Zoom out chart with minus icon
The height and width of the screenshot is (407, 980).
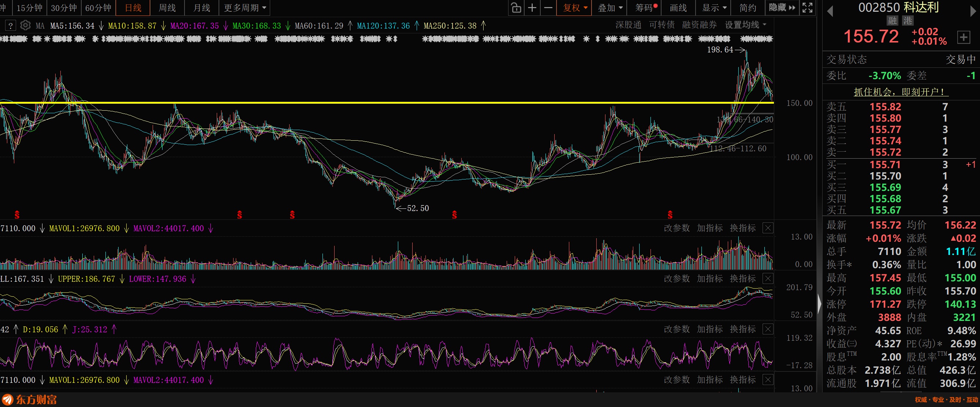coord(548,8)
